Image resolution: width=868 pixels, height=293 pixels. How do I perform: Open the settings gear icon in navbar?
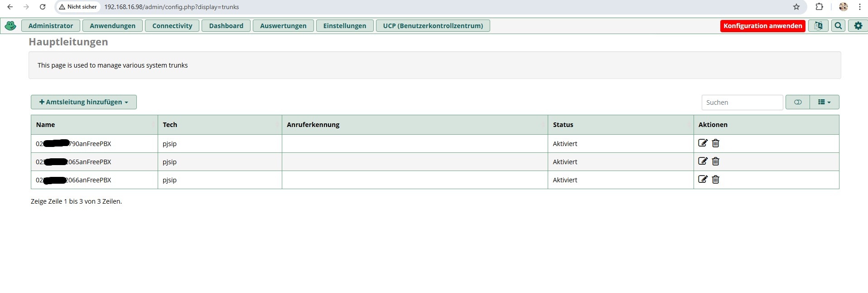(x=858, y=26)
